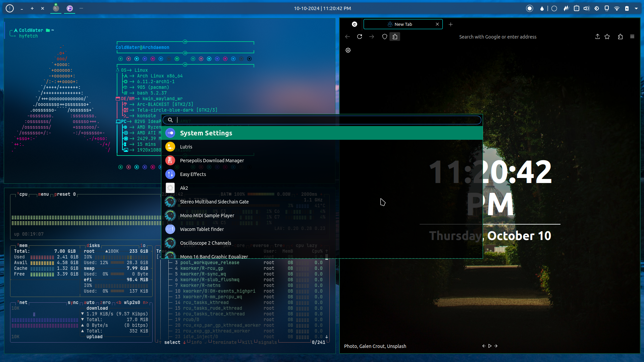The height and width of the screenshot is (362, 644).
Task: Toggle btop net zero option
Action: tap(105, 303)
